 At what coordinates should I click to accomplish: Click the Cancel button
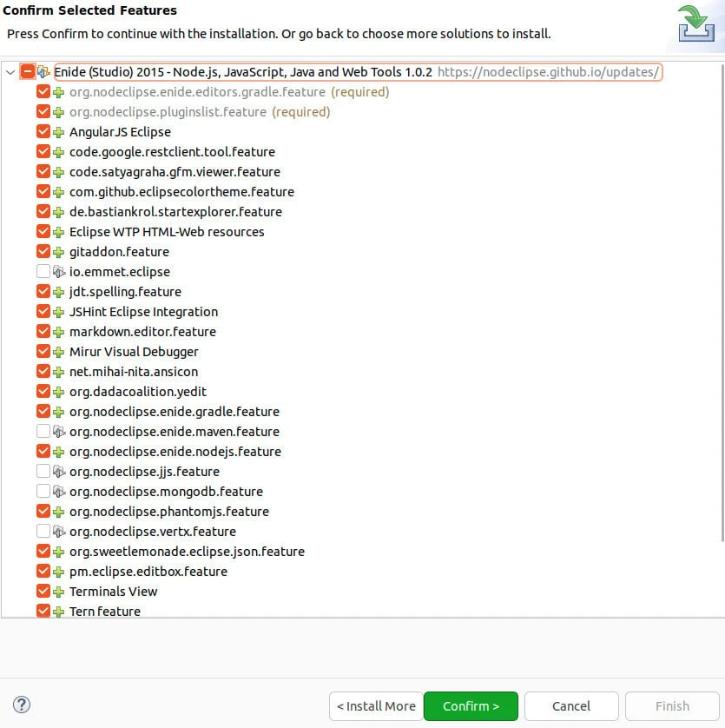[571, 706]
